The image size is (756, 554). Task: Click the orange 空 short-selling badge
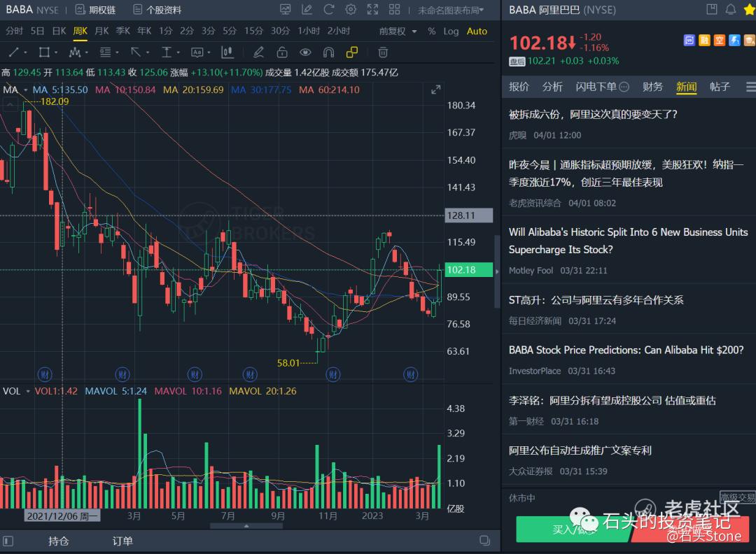pos(720,41)
